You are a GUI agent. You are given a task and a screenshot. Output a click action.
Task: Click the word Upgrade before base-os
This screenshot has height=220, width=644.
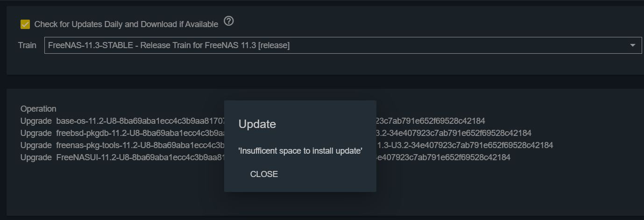tap(36, 121)
